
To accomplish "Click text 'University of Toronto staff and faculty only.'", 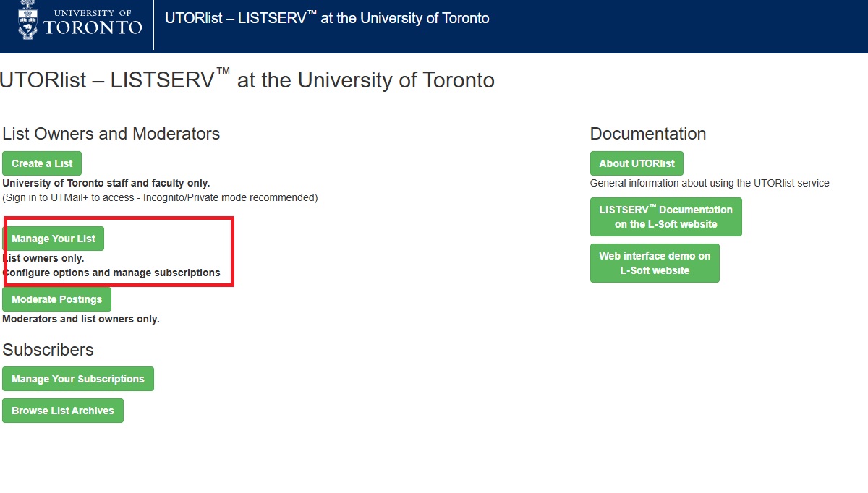I will click(x=106, y=184).
